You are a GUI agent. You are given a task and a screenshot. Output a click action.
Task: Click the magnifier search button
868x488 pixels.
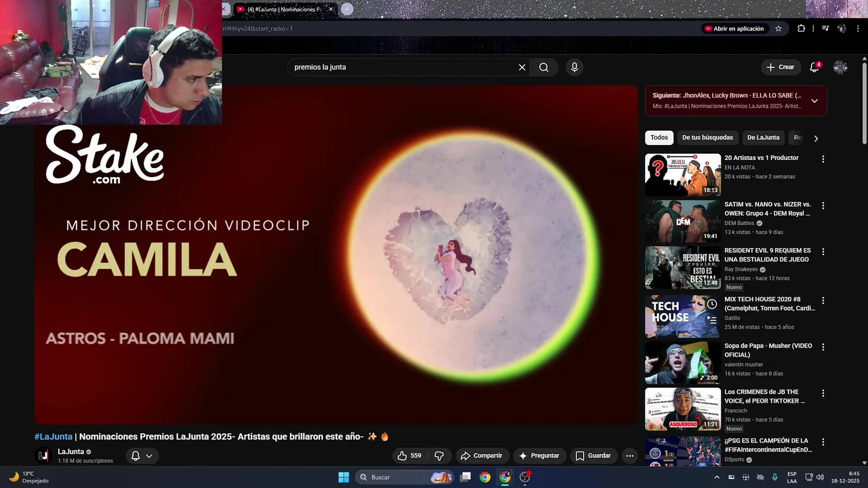point(544,67)
